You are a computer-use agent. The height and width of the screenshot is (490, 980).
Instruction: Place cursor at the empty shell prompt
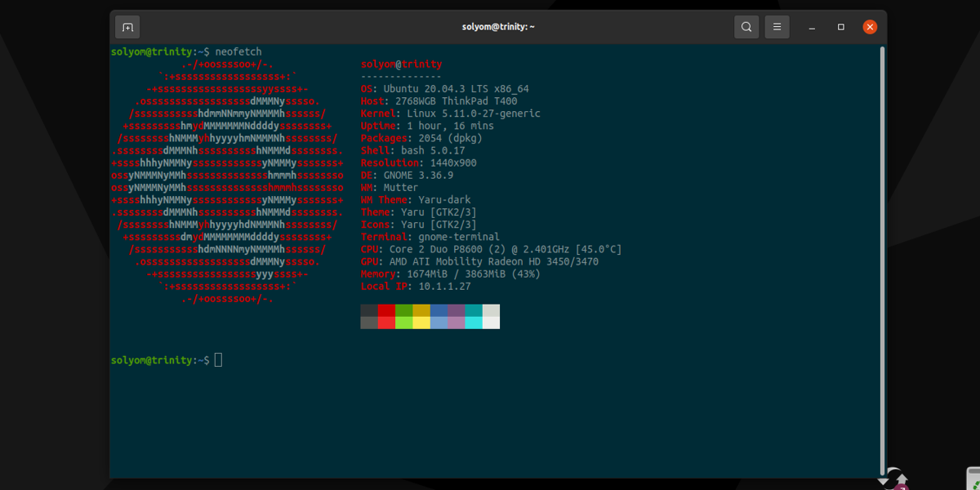pyautogui.click(x=218, y=360)
